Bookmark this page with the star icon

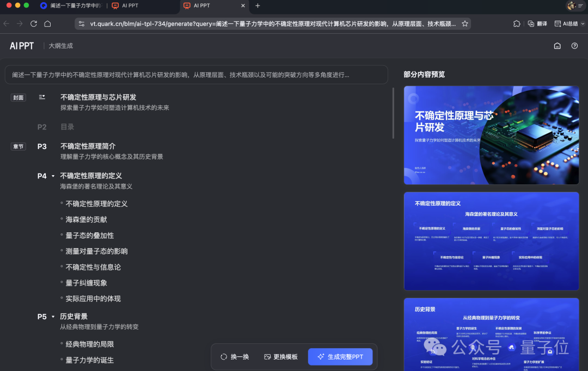(465, 23)
